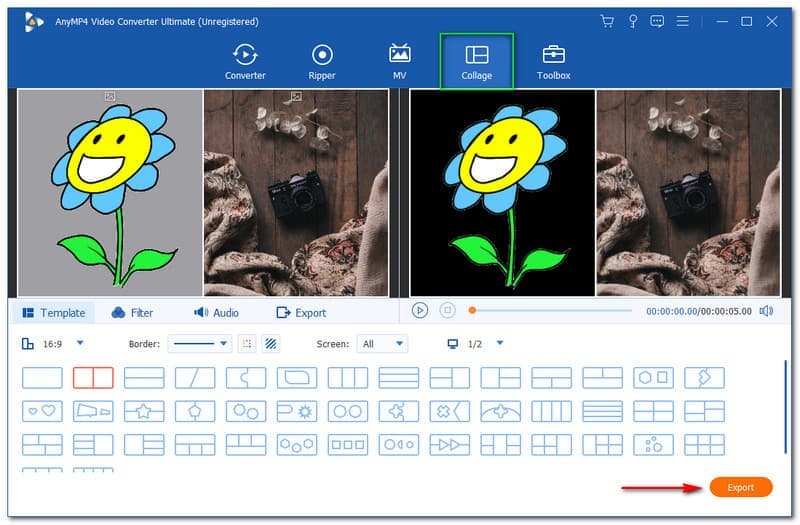Click the orange Export button
This screenshot has width=800, height=525.
click(740, 487)
